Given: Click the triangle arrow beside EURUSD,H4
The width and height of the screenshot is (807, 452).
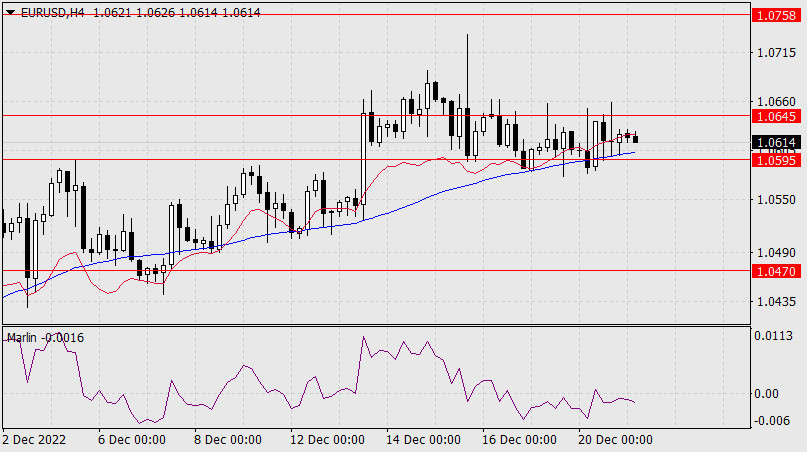Looking at the screenshot, I should pyautogui.click(x=10, y=10).
